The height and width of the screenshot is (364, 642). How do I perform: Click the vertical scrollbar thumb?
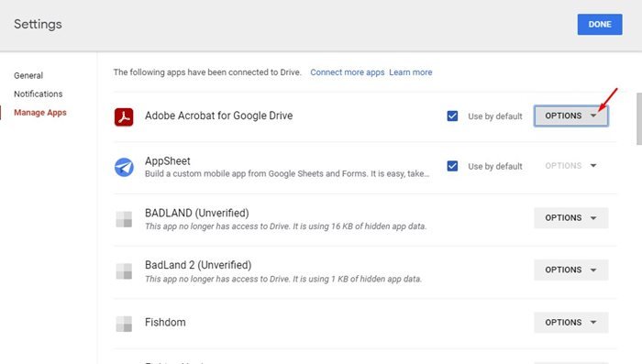[x=639, y=119]
